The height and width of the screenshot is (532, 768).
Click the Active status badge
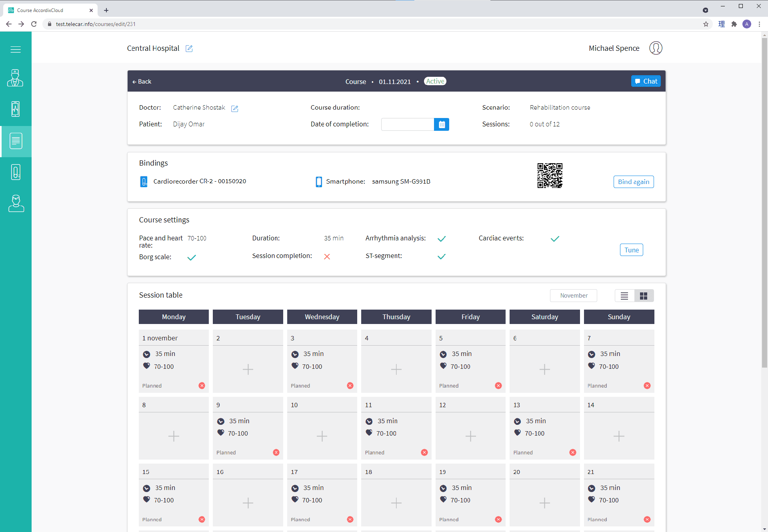[435, 81]
